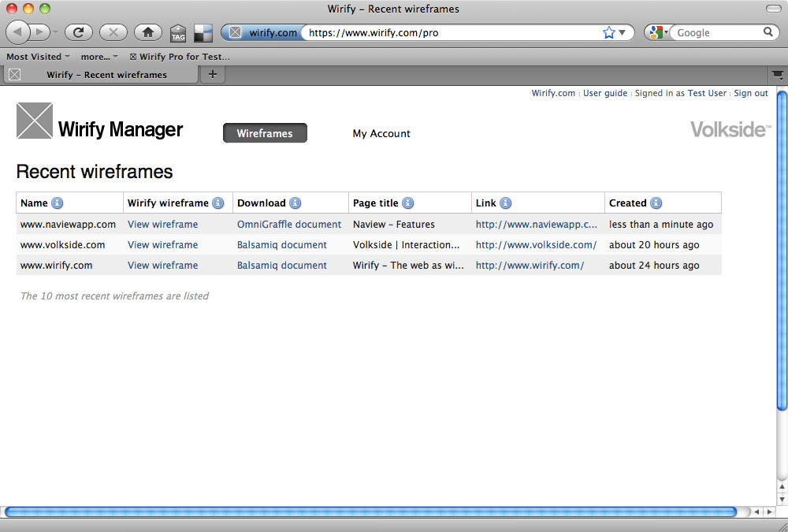Stop loading with the X toolbar button
Viewport: 788px width, 532px height.
point(113,32)
